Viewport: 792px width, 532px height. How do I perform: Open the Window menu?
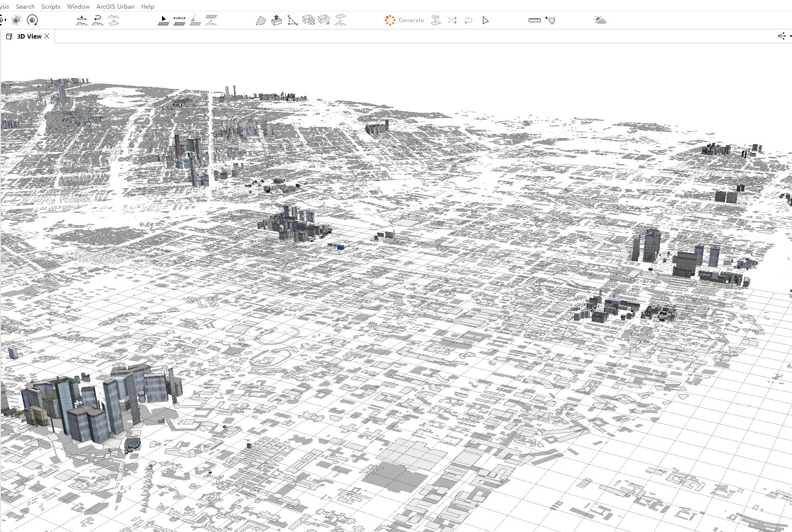(x=78, y=6)
